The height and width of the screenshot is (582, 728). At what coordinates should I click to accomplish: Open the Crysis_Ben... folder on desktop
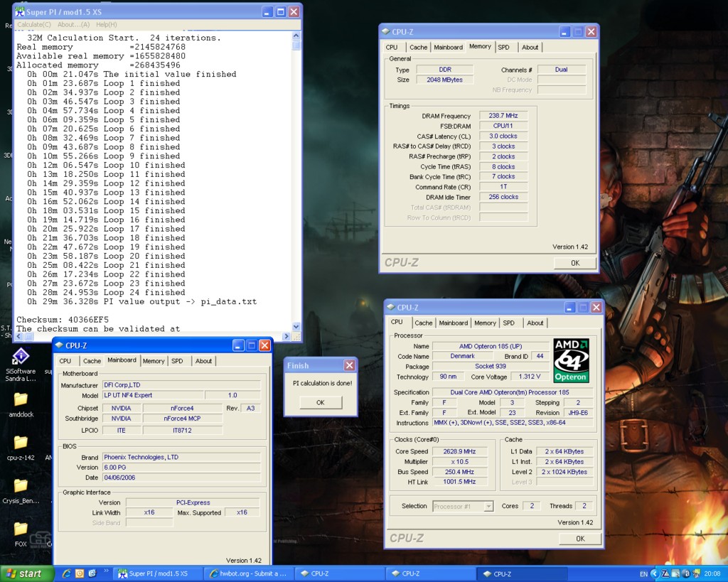click(21, 490)
